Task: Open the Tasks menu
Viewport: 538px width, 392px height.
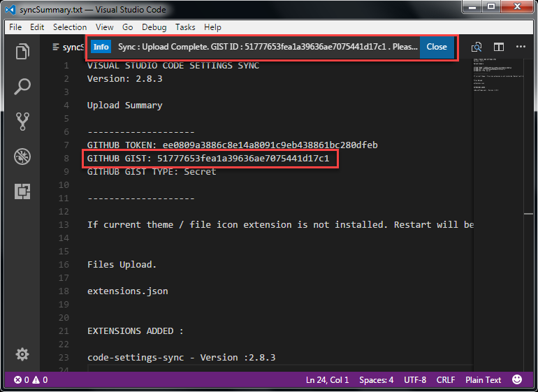Action: coord(185,27)
